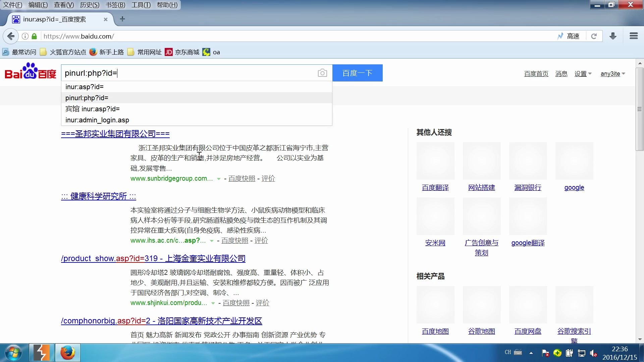644x362 pixels.
Task: Click the volume speaker tray icon
Action: (593, 353)
